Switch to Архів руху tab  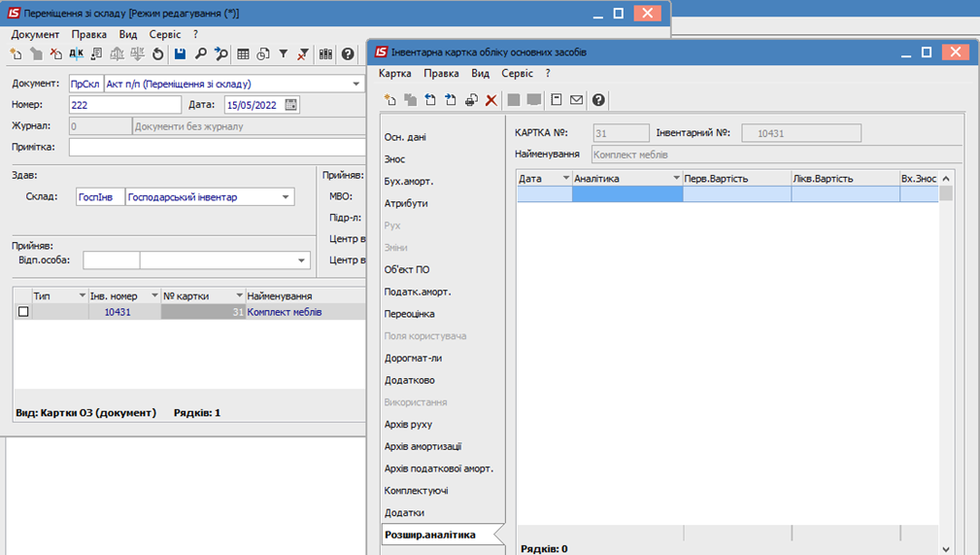tap(408, 424)
